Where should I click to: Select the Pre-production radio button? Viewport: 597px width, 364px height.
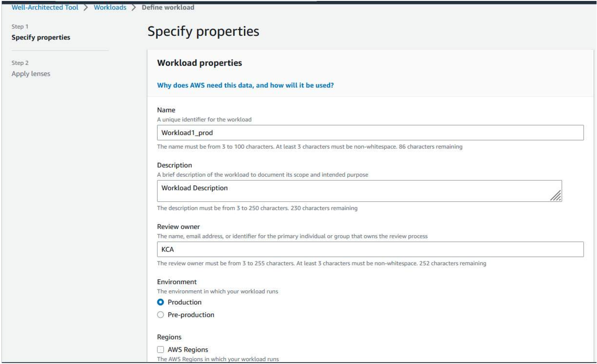161,315
